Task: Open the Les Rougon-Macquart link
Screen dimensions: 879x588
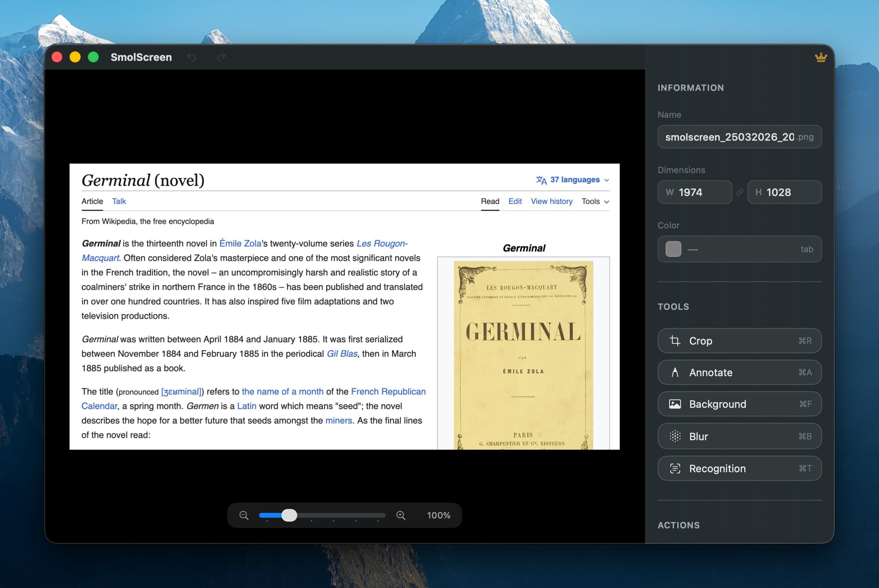Action: click(382, 243)
